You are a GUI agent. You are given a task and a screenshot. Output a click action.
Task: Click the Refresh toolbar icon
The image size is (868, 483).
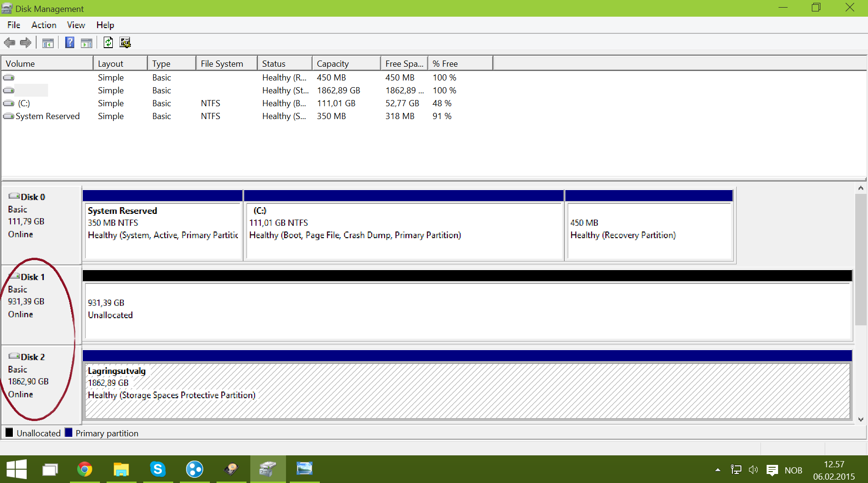click(108, 43)
